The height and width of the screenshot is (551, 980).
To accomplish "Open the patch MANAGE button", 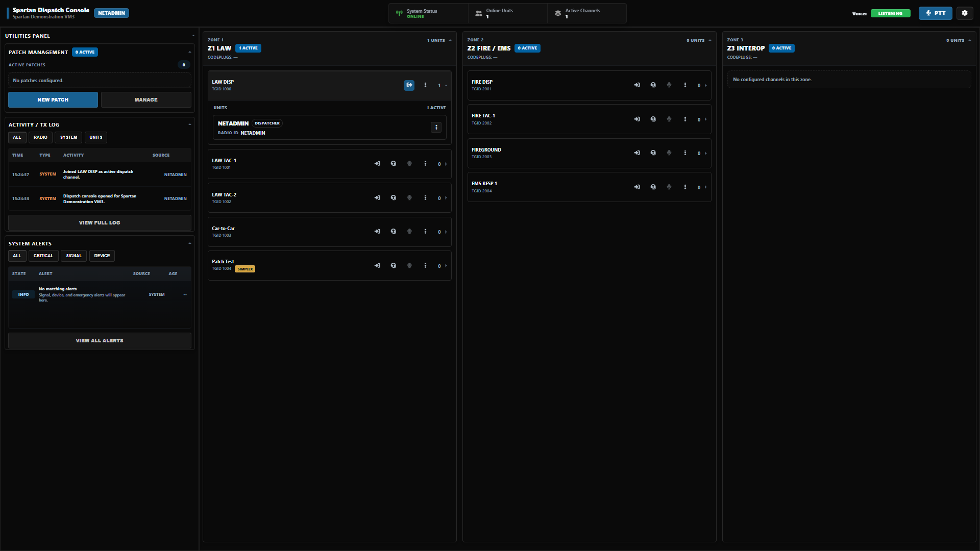I will click(146, 100).
